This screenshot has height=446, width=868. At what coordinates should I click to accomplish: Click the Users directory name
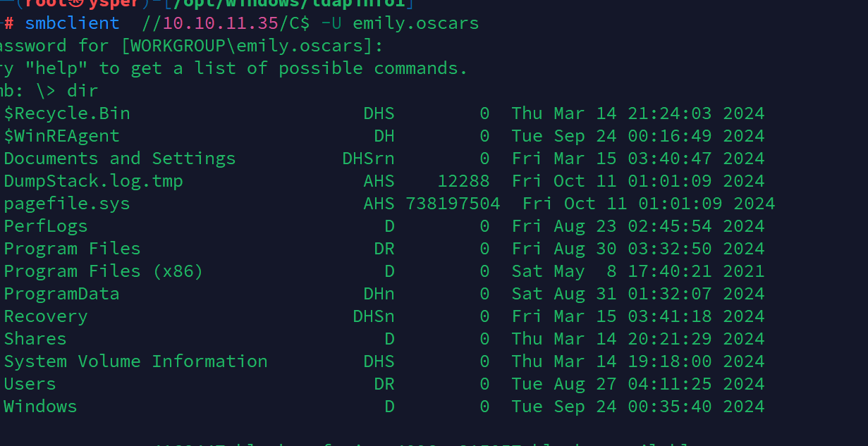pos(30,384)
